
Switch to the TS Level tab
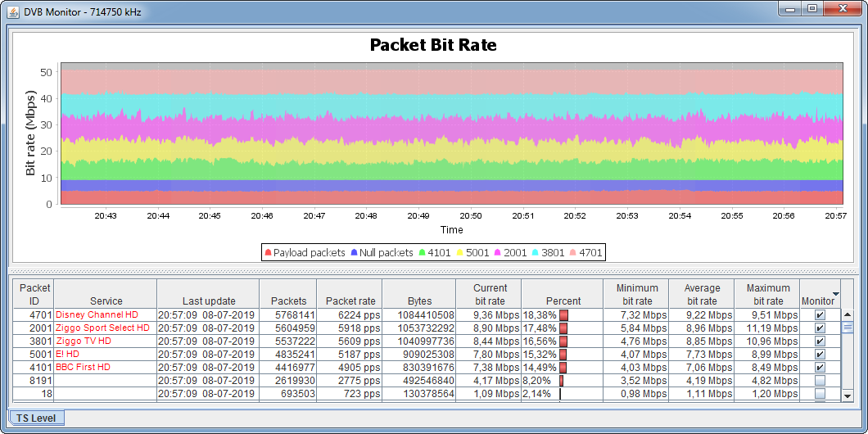(x=36, y=418)
